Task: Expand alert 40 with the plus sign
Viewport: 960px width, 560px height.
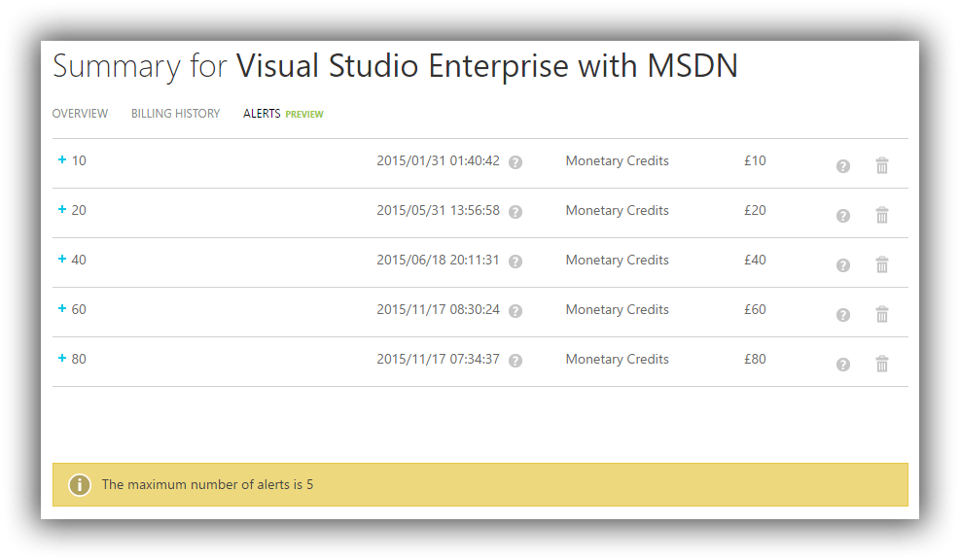Action: [x=62, y=259]
